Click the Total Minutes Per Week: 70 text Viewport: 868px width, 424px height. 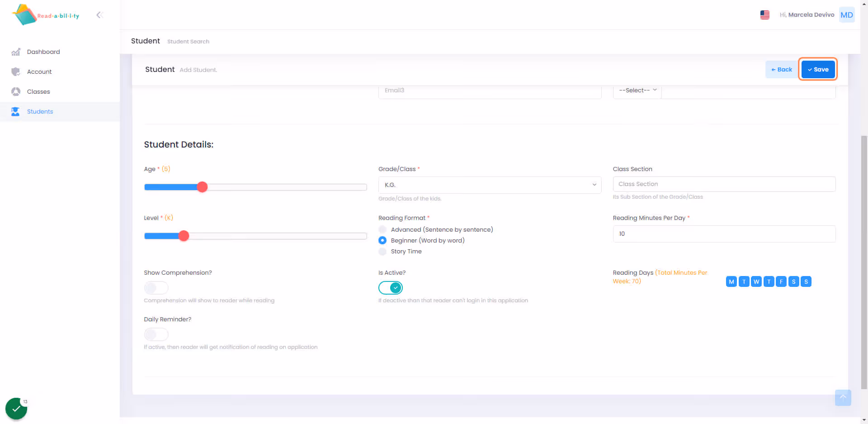point(660,276)
